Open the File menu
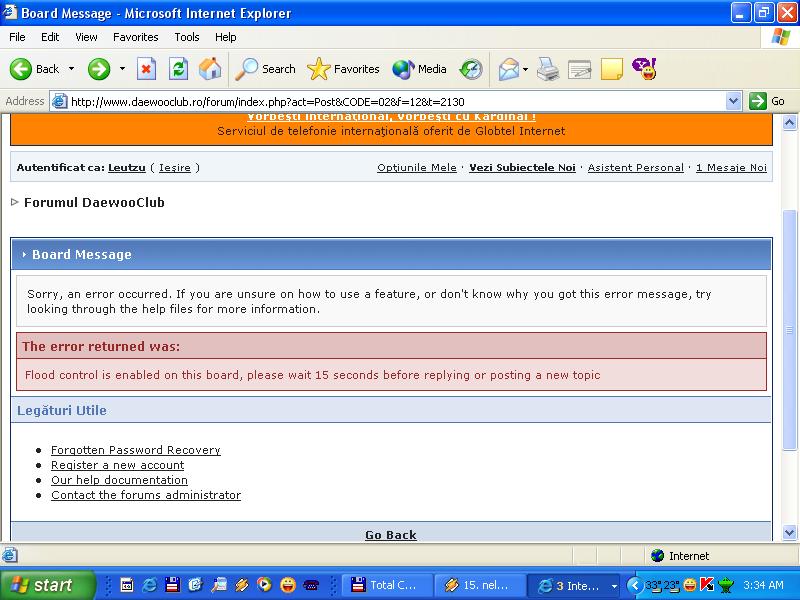 17,37
